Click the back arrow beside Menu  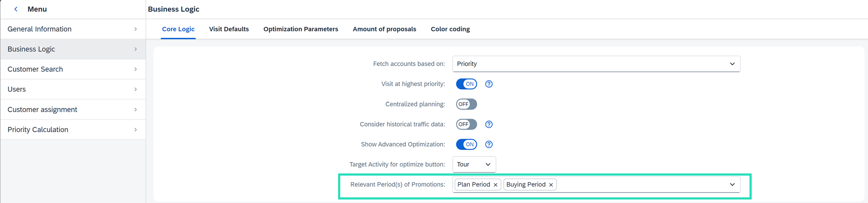(16, 9)
